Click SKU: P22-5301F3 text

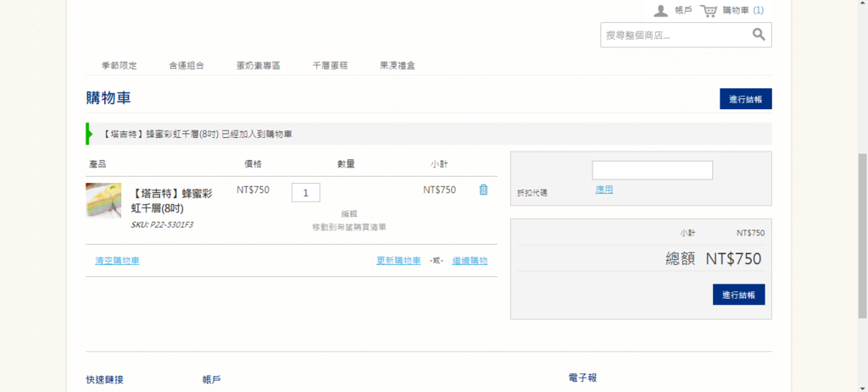point(162,225)
